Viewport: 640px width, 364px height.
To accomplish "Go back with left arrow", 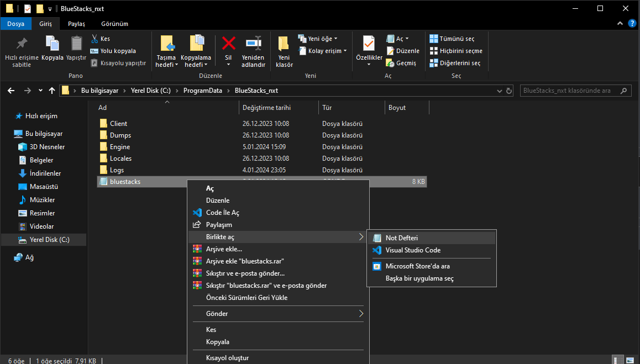I will [x=11, y=91].
